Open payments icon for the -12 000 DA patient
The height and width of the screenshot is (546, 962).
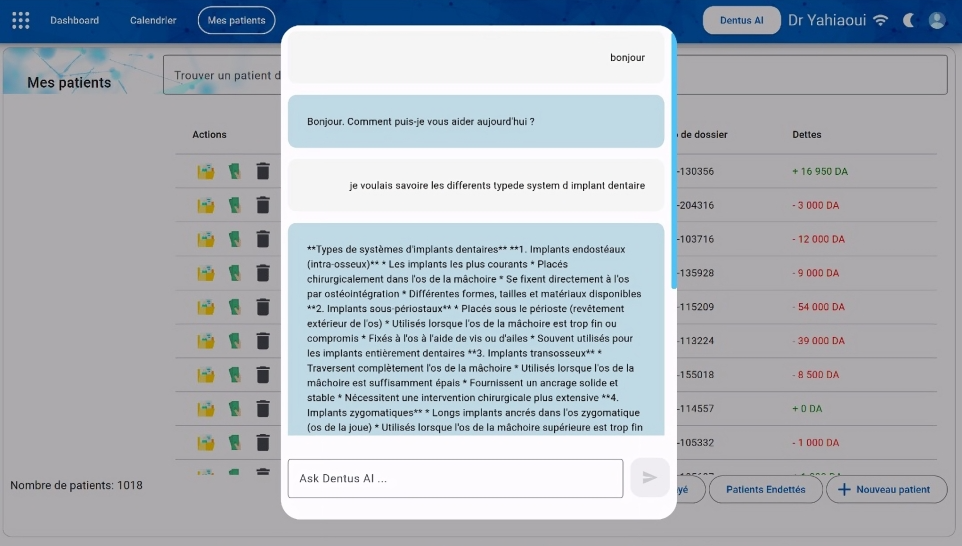pos(235,239)
